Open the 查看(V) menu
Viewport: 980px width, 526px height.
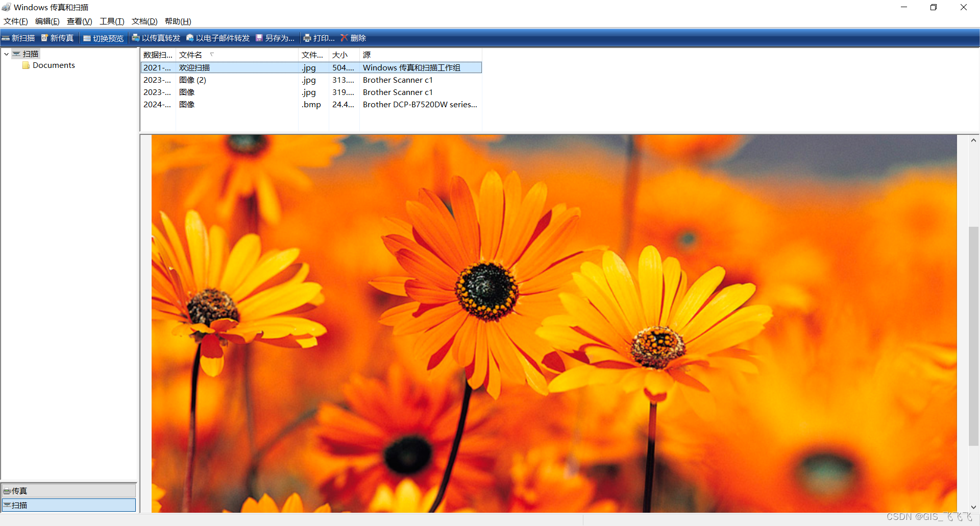tap(80, 21)
